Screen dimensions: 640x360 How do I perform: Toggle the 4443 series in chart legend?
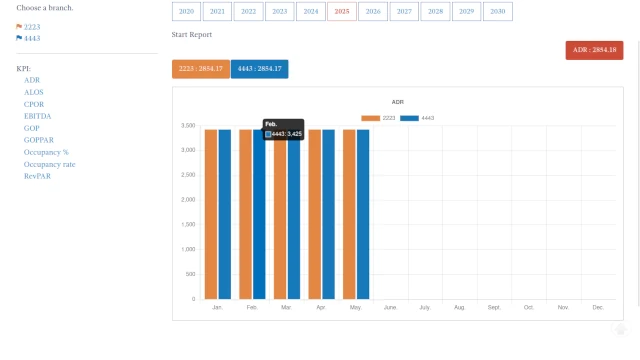click(x=417, y=118)
